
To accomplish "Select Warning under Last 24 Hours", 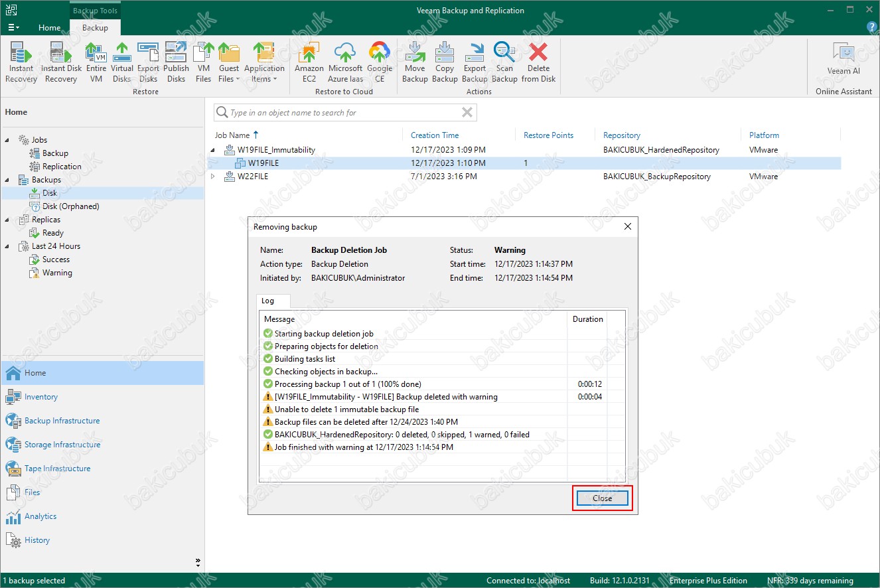I will [57, 273].
